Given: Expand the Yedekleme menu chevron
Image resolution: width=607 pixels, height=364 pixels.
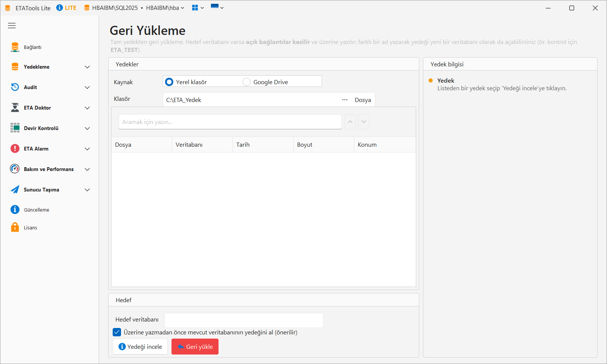Looking at the screenshot, I should tap(87, 67).
